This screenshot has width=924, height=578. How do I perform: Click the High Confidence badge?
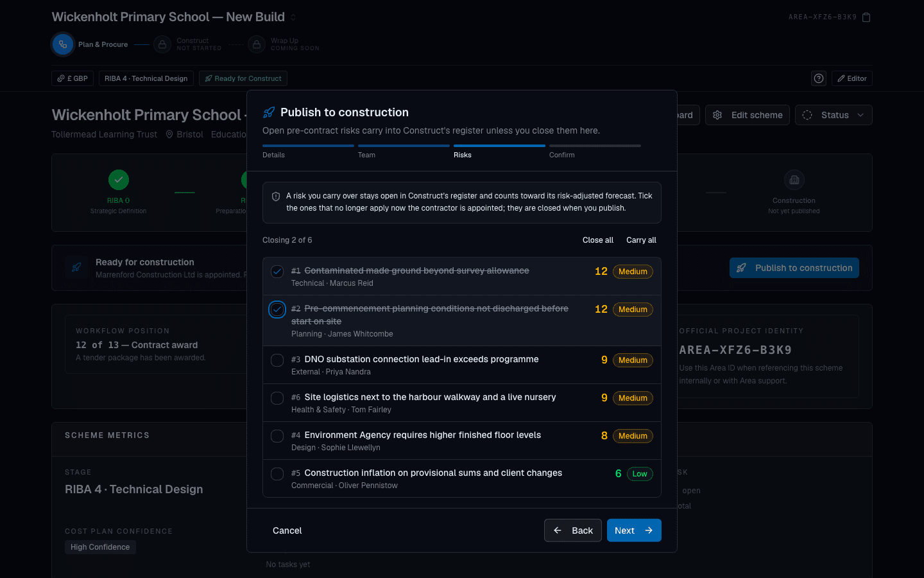click(100, 547)
